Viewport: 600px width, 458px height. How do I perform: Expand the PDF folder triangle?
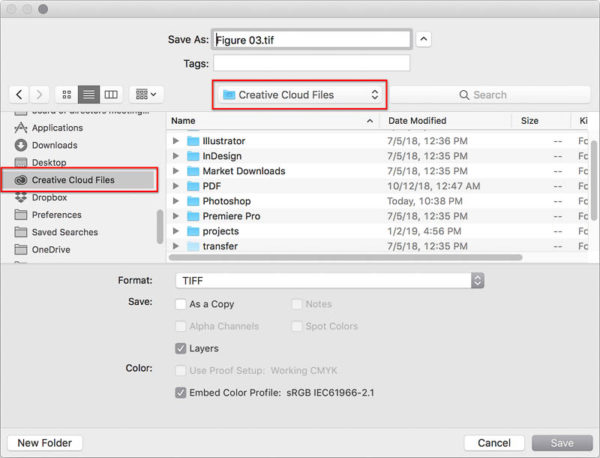point(176,186)
